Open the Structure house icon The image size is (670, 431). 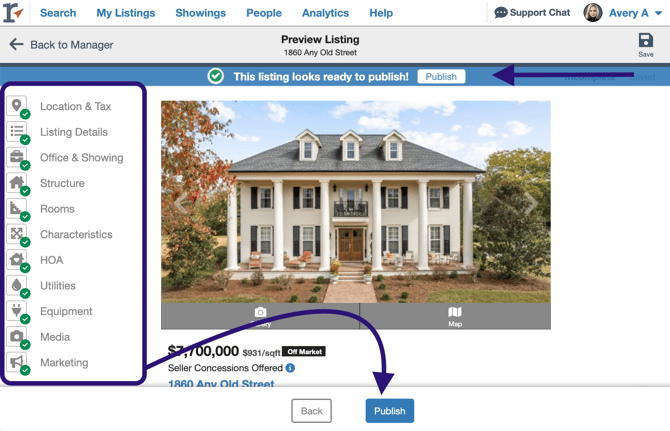[17, 182]
